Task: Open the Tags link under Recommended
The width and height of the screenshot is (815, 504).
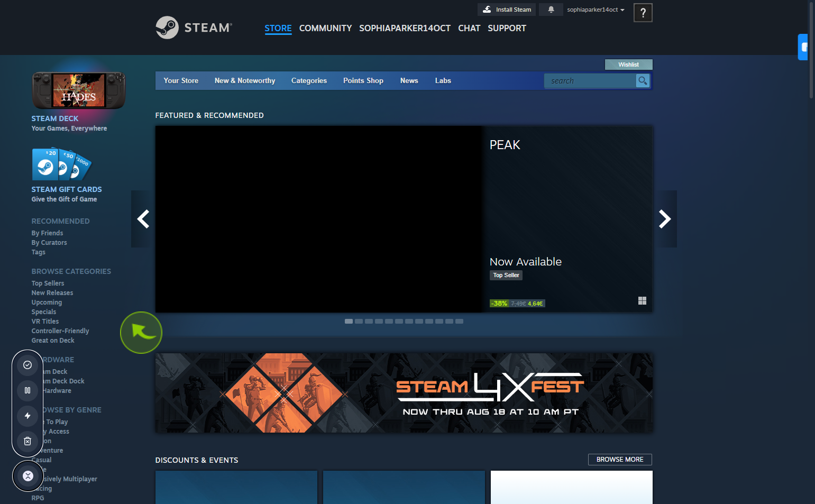Action: pyautogui.click(x=38, y=252)
